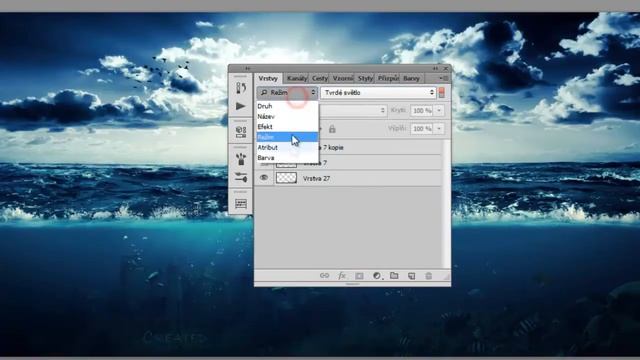
Task: Open the Režim filter type dropdown
Action: click(x=287, y=93)
